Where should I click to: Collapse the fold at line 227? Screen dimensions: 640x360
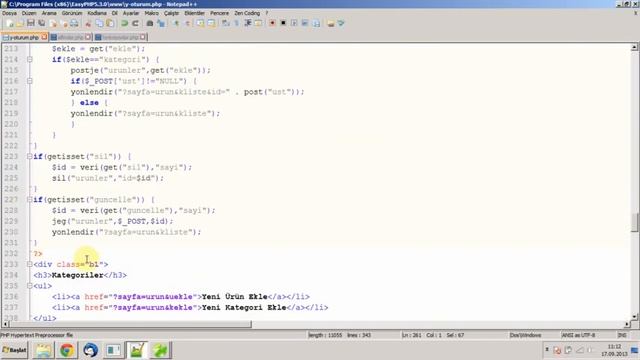click(x=29, y=200)
